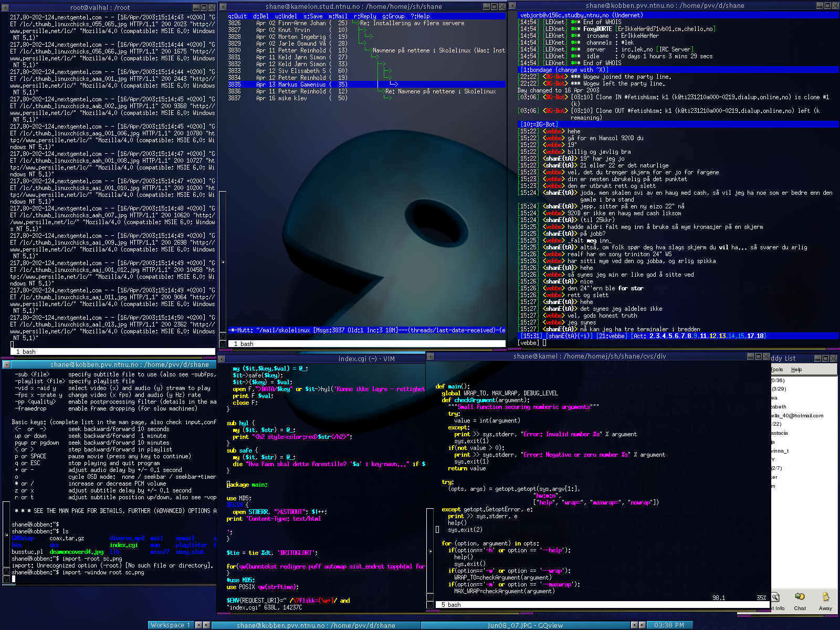Click coax.tar.gz in ls output

tap(67, 538)
